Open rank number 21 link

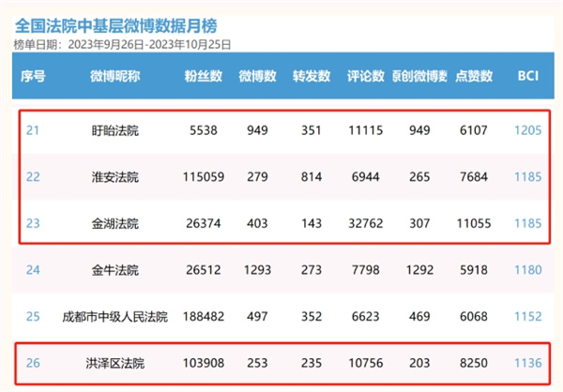(33, 130)
